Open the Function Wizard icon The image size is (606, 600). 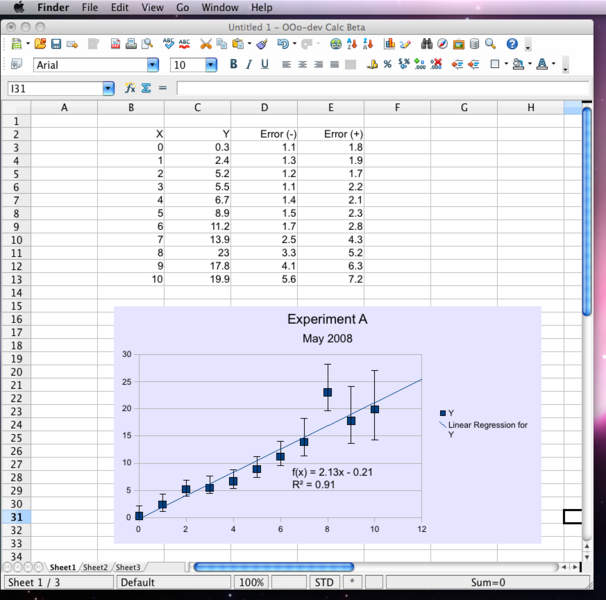click(130, 88)
